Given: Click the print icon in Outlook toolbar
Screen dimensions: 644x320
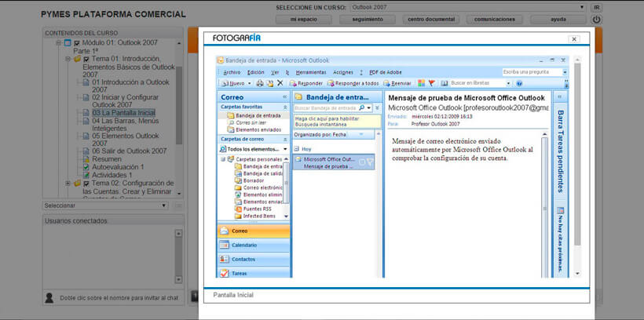Looking at the screenshot, I should (260, 83).
